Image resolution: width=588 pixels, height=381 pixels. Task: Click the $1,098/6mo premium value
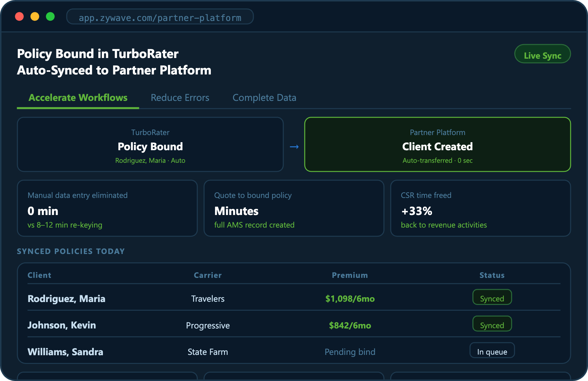pyautogui.click(x=350, y=299)
